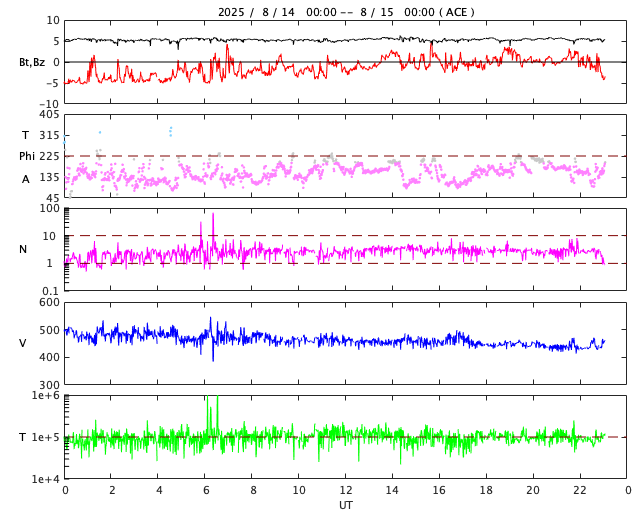Click the 135 tick value
This screenshot has height=512, width=640.
click(x=49, y=177)
